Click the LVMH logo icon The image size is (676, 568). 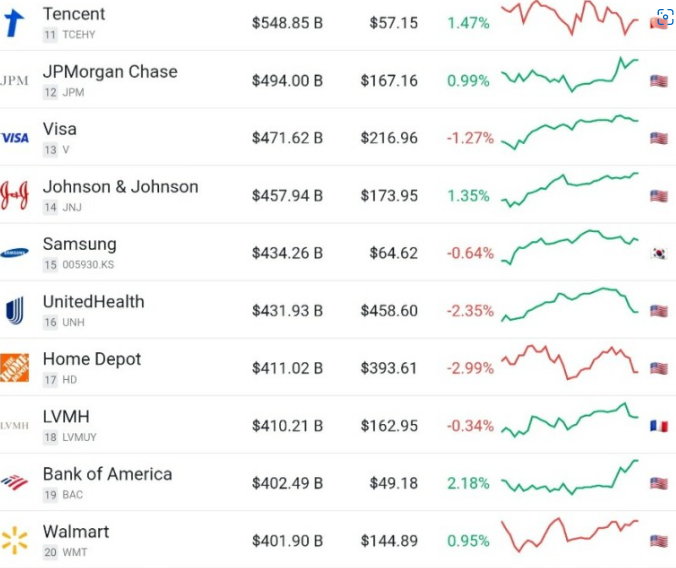tap(15, 426)
